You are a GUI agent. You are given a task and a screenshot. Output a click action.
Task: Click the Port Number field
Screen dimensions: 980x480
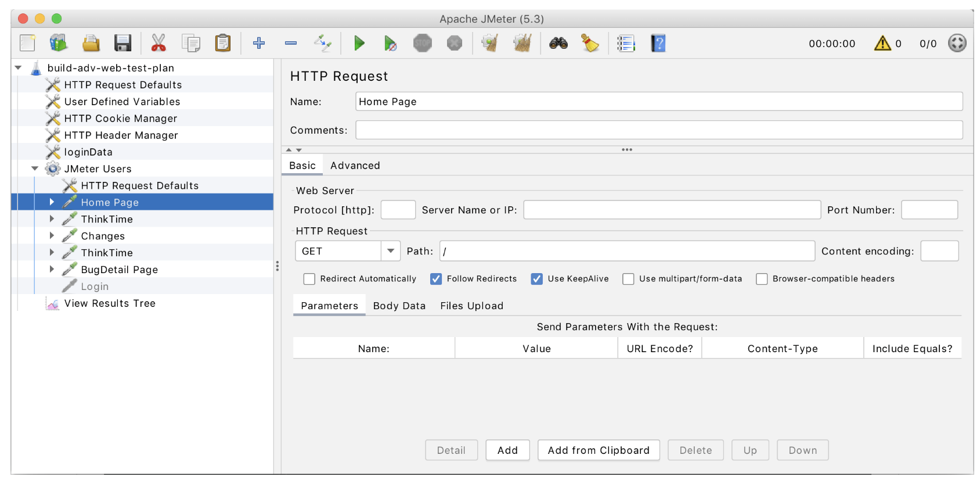click(x=929, y=210)
